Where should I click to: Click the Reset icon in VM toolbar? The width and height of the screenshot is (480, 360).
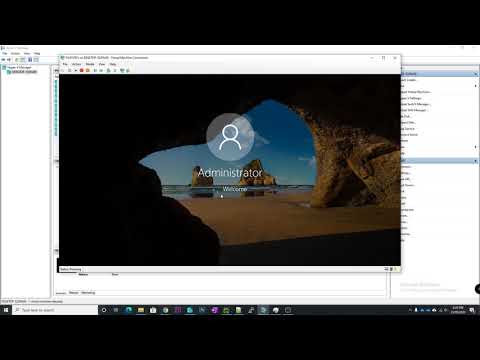coord(101,70)
